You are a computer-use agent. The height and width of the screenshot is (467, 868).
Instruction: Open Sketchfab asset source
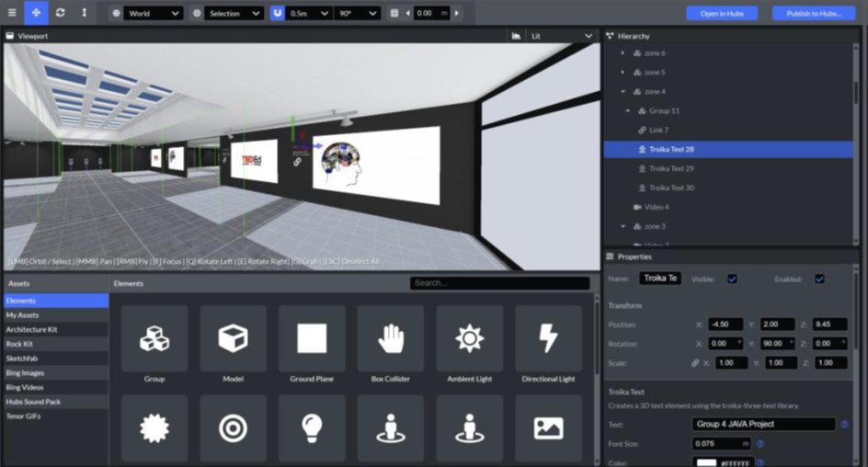56,358
